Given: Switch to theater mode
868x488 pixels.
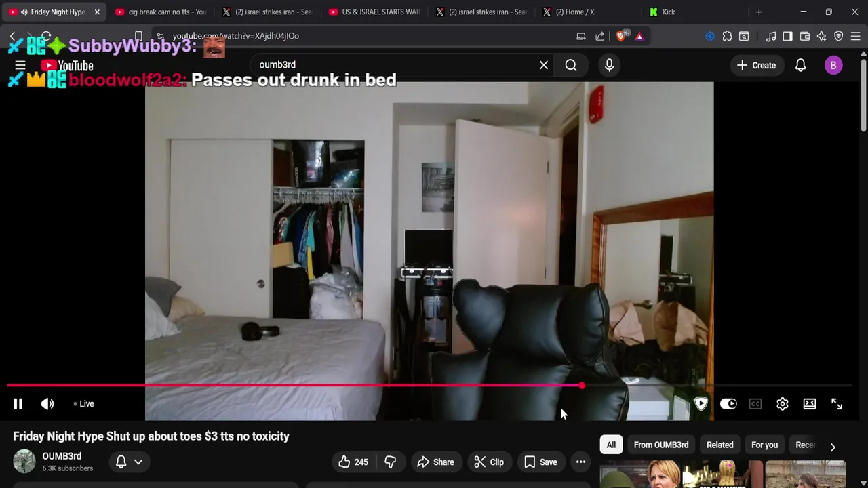Looking at the screenshot, I should (x=810, y=404).
